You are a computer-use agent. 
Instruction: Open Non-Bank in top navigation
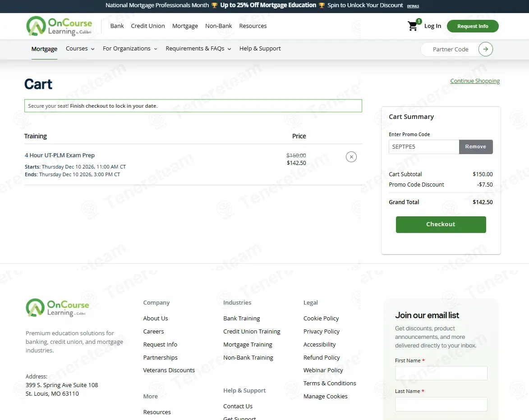pos(219,26)
